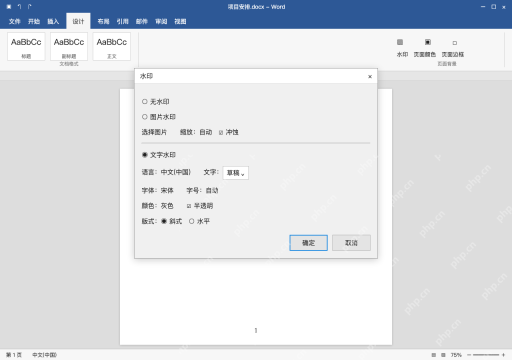
Task: Toggle the 半透明 semitransparent checkbox
Action: pos(189,206)
